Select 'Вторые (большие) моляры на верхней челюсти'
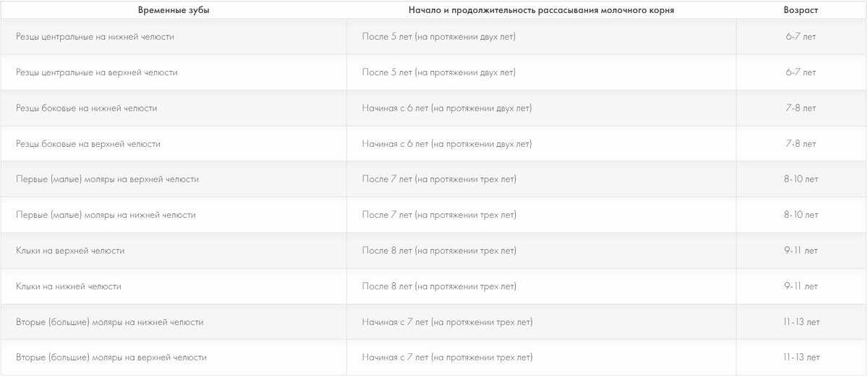 111,357
